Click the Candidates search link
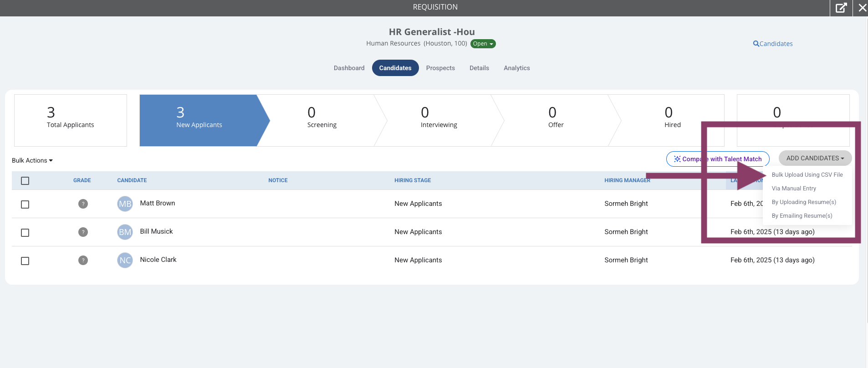 (x=773, y=44)
